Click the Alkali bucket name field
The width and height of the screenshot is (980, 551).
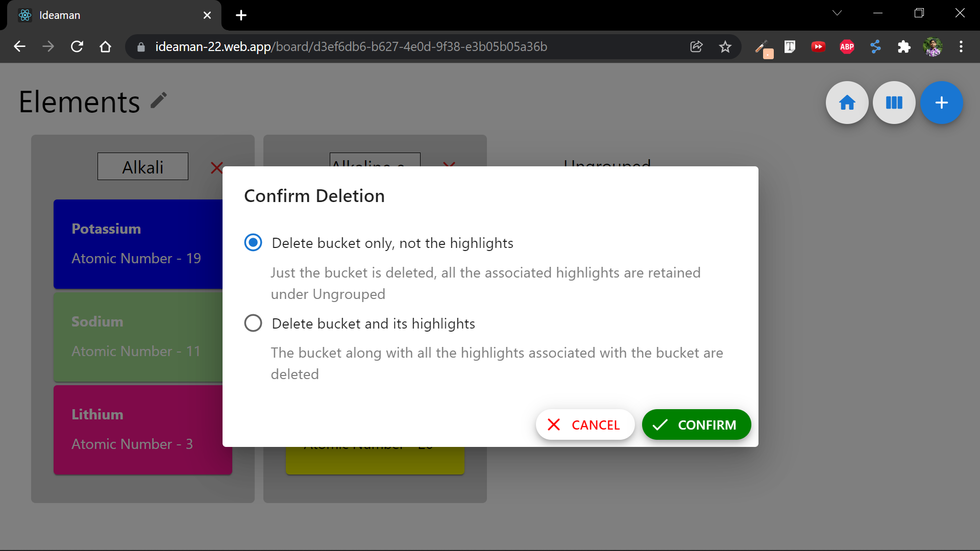[x=143, y=166]
